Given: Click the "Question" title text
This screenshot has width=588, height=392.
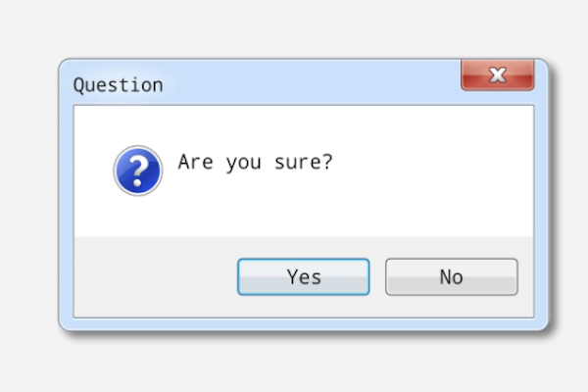Looking at the screenshot, I should tap(119, 85).
